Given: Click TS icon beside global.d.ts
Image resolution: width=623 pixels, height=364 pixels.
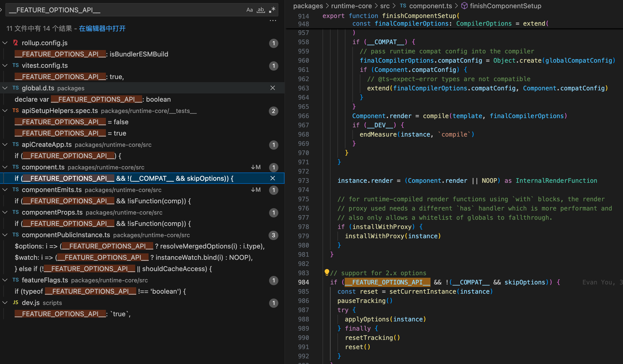Looking at the screenshot, I should pos(16,88).
